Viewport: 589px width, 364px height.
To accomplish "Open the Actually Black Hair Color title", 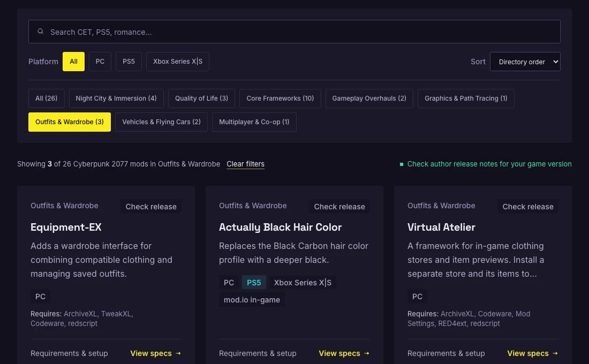I will click(x=280, y=227).
